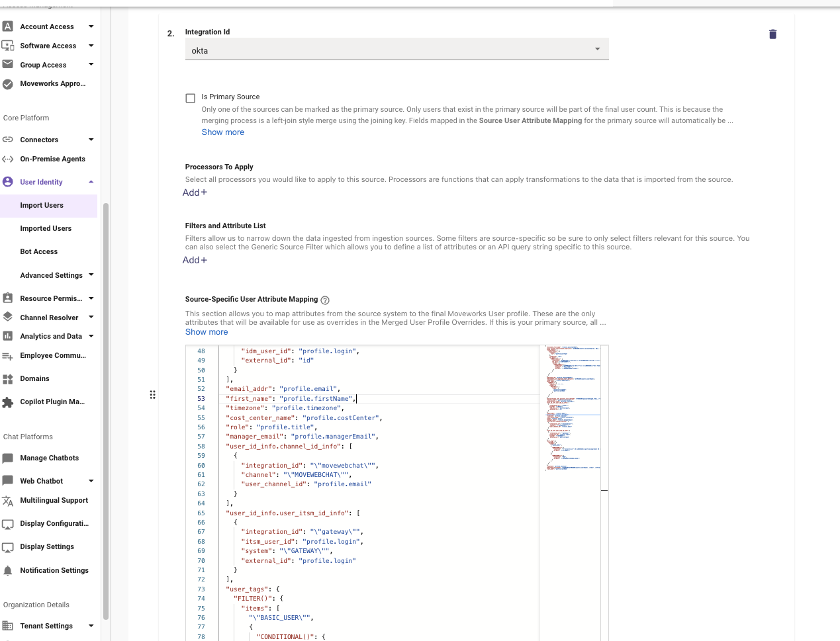The height and width of the screenshot is (641, 840).
Task: Expand the Resource Permissions arrow
Action: [x=91, y=298]
